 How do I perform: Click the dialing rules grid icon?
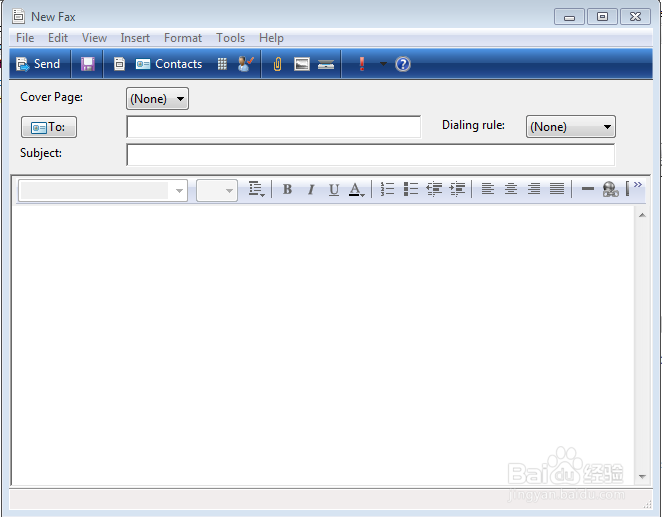(222, 64)
